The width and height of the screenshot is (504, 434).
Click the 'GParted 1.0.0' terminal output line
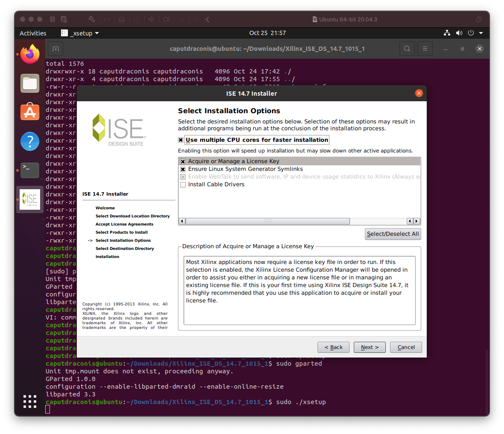click(70, 378)
